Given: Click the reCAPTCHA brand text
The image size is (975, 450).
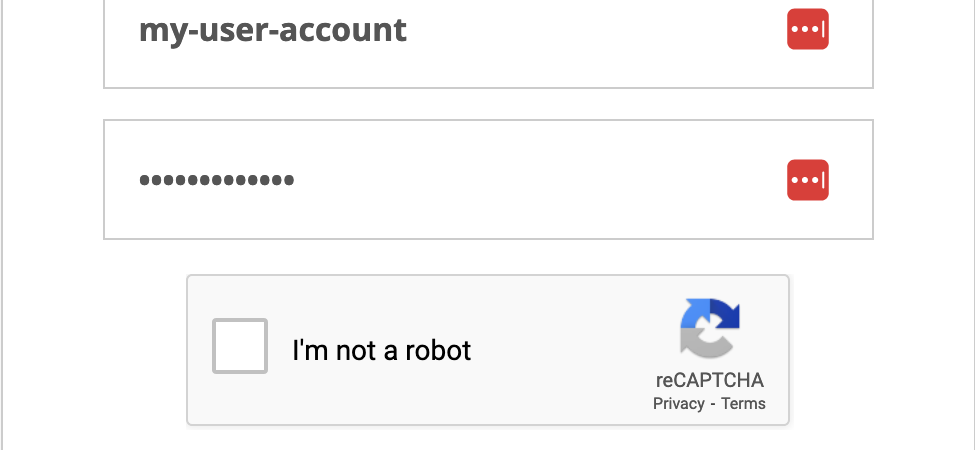Looking at the screenshot, I should (709, 380).
